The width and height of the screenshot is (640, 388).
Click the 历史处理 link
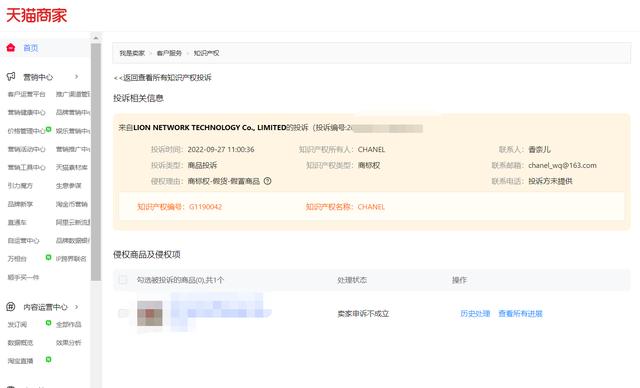475,314
